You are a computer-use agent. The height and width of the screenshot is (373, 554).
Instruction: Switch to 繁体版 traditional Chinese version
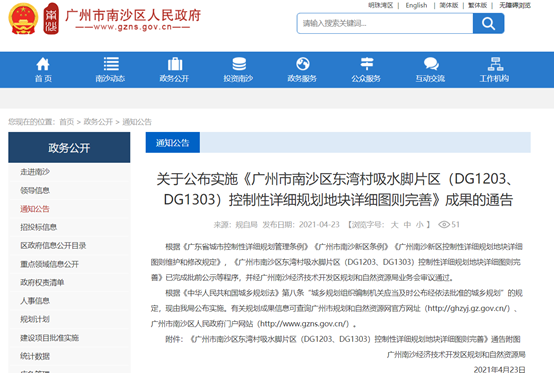coord(477,5)
